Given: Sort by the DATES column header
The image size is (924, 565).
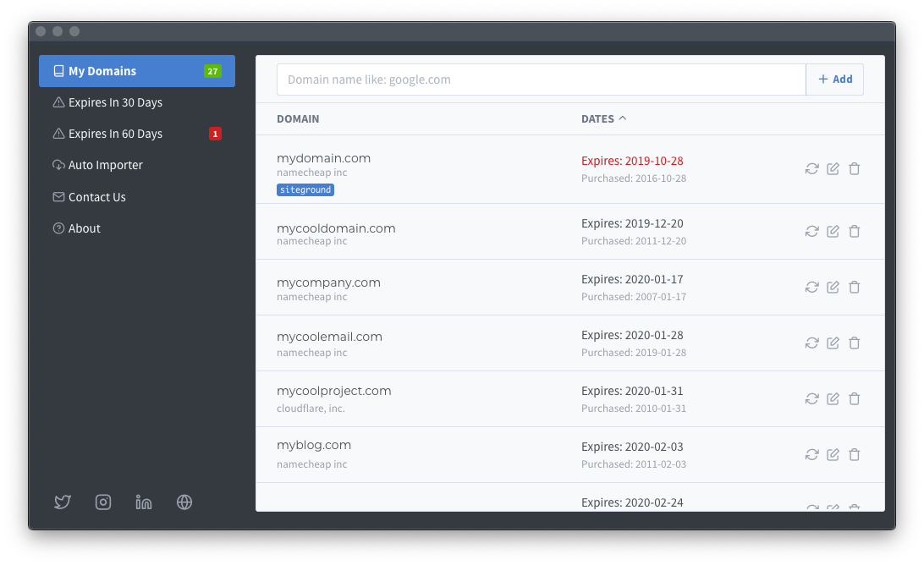Looking at the screenshot, I should coord(603,119).
